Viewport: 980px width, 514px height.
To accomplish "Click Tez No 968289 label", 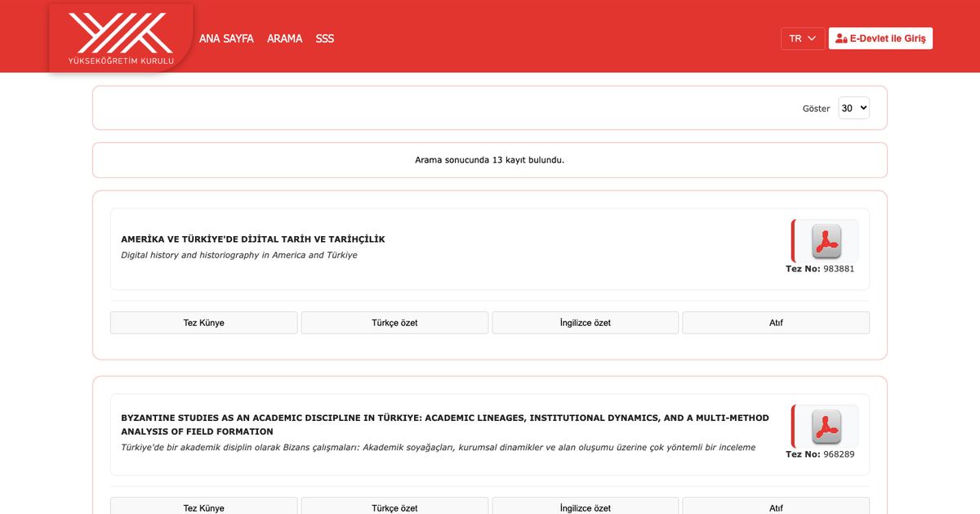I will tap(820, 454).
